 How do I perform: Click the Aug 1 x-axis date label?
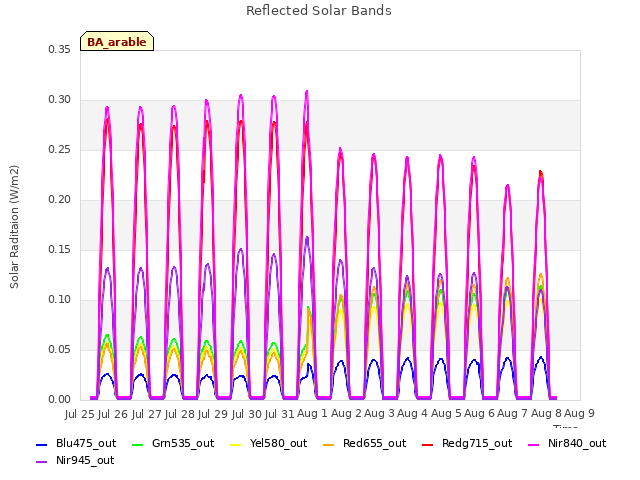312,413
